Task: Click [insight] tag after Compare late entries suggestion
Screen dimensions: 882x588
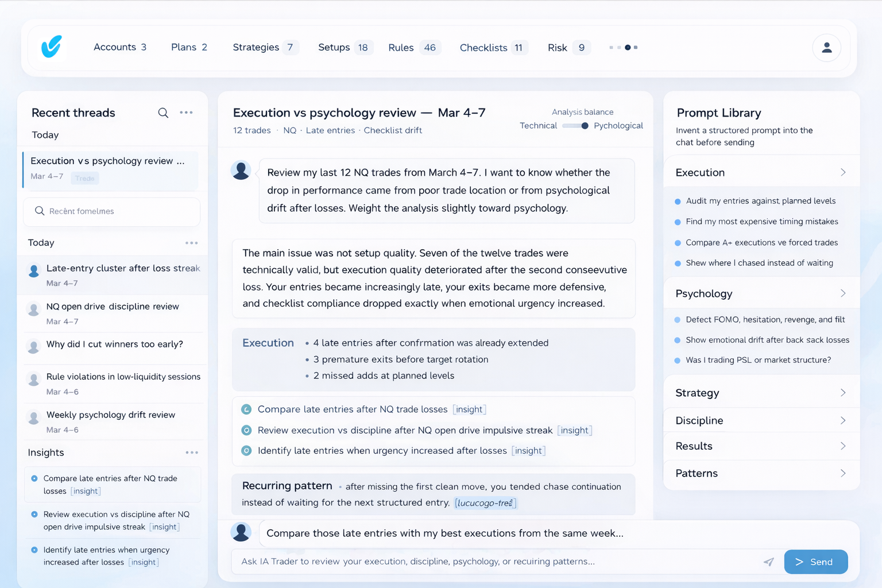Action: pos(469,409)
